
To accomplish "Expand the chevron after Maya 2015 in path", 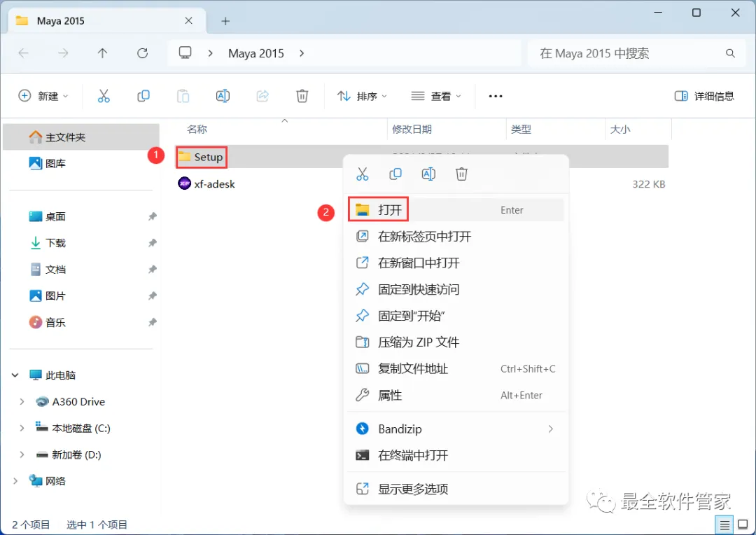I will pos(302,53).
